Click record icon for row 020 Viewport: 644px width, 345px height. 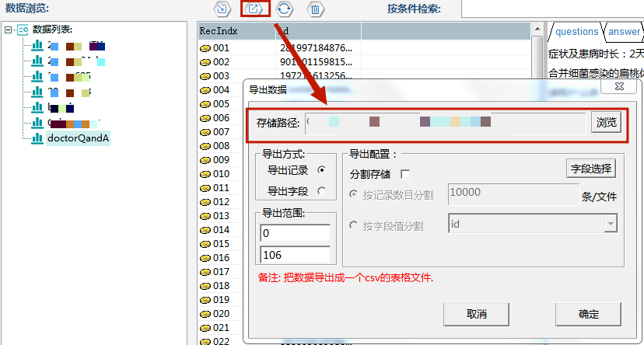tap(205, 314)
